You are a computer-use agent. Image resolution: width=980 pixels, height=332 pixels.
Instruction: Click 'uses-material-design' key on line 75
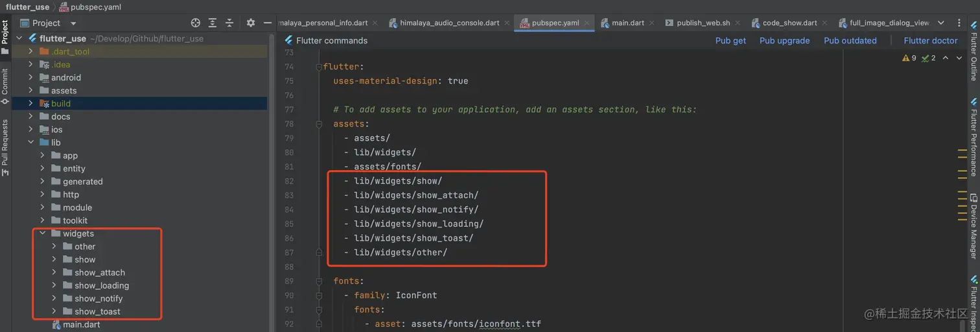[x=385, y=81]
